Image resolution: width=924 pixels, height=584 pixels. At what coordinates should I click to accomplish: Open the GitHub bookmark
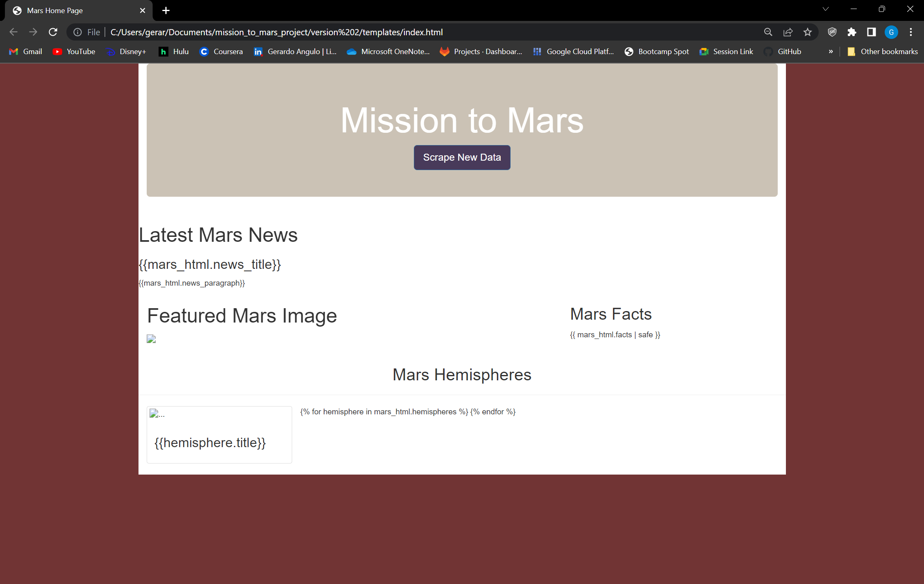[782, 51]
